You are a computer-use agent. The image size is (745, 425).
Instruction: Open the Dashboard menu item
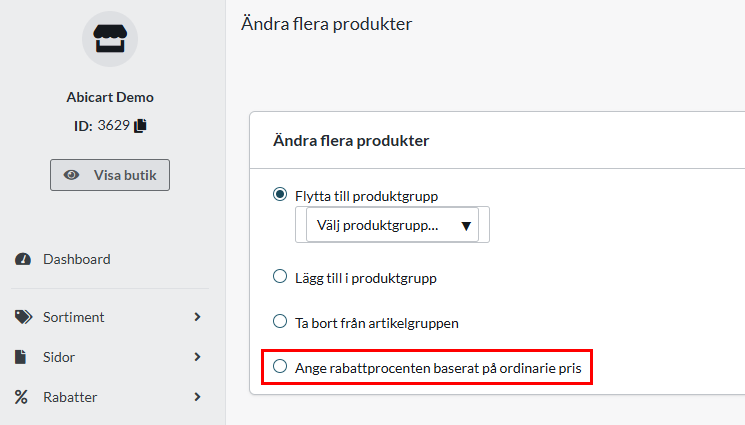point(76,259)
